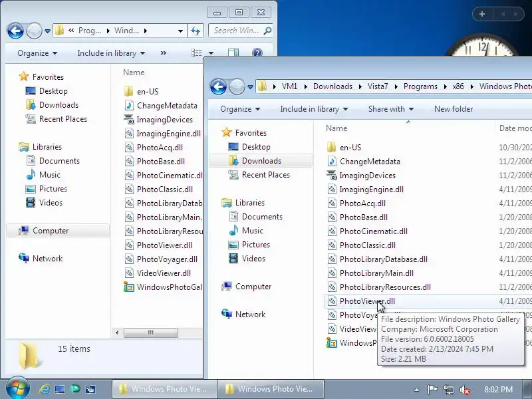The height and width of the screenshot is (399, 532).
Task: Go back in the rear Explorer window
Action: (x=15, y=31)
